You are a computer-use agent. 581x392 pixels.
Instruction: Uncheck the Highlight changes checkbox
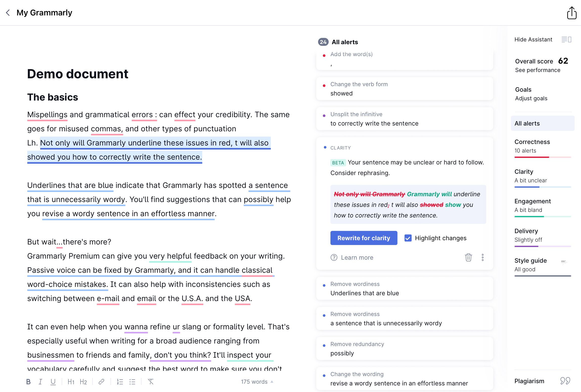[x=408, y=238]
